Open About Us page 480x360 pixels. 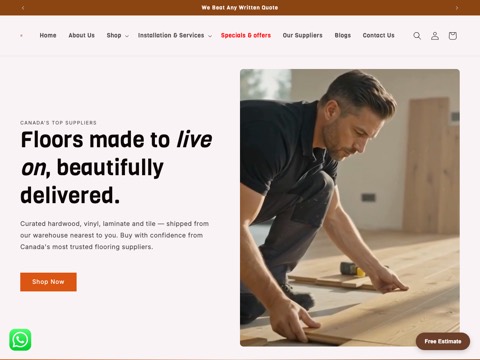click(x=82, y=35)
